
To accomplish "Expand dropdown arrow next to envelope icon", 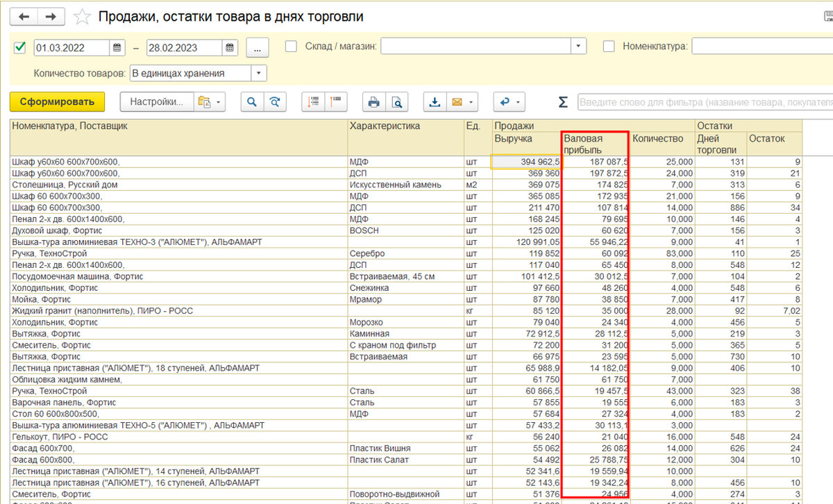I will [x=472, y=102].
